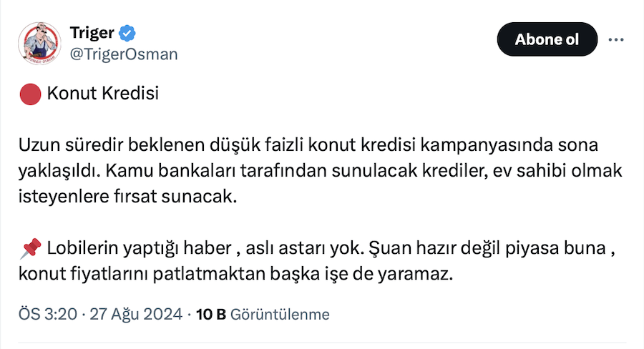Open the @TrigerOsman handle link
644x349 pixels.
point(123,54)
